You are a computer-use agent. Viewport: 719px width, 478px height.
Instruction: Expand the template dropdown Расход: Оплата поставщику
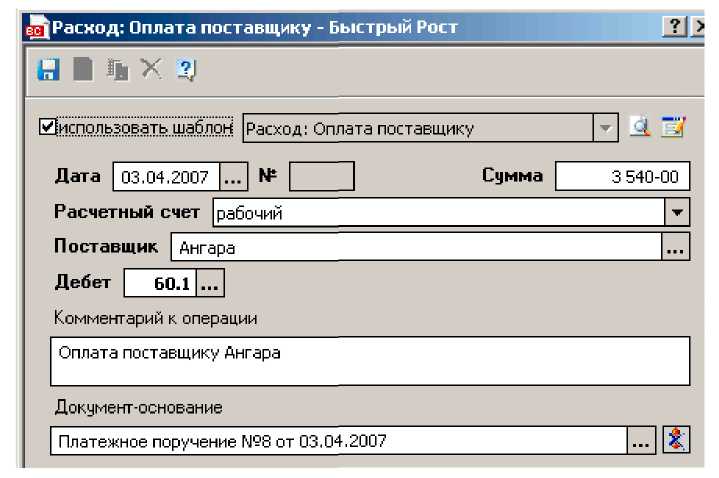[605, 128]
